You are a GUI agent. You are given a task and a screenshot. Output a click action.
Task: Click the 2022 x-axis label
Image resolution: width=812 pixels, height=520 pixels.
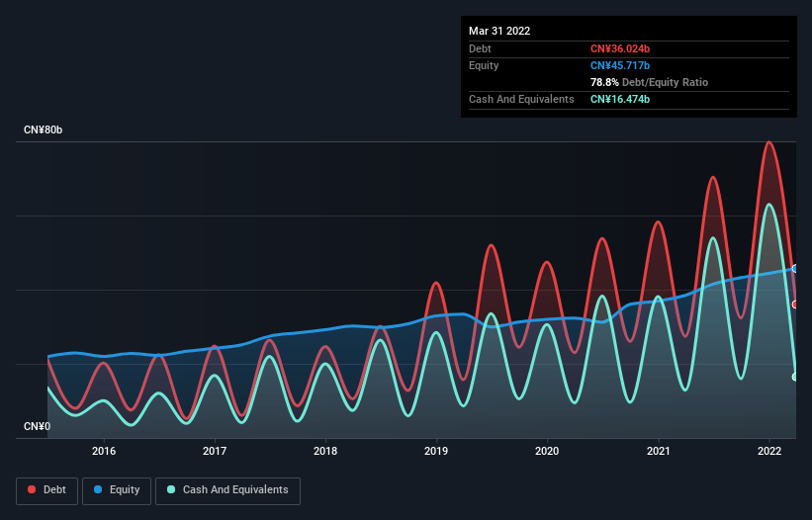769,451
